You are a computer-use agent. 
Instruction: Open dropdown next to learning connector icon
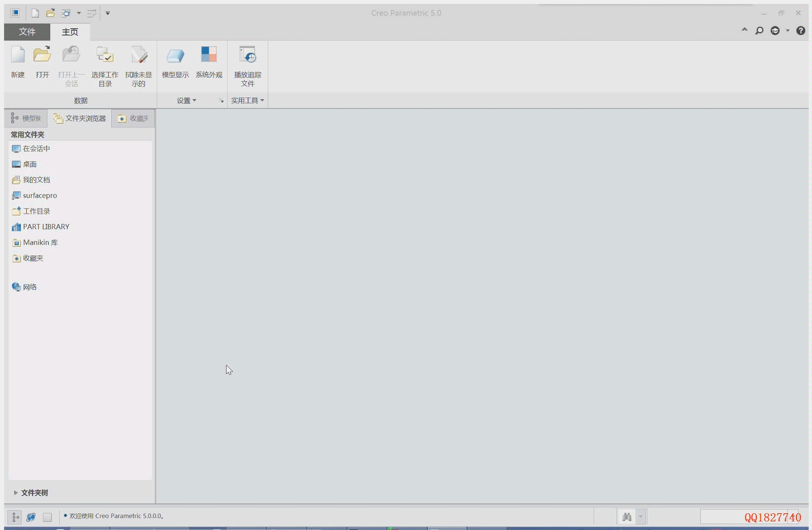788,31
